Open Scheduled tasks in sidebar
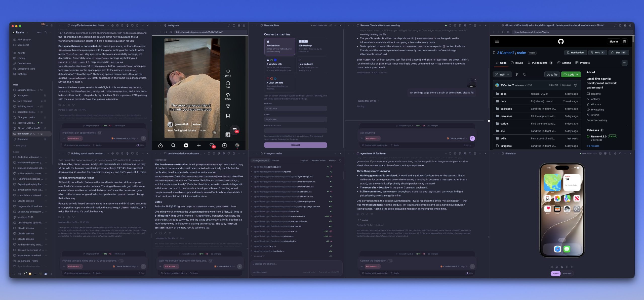Screen dimensions: 644x300 (x=26, y=69)
